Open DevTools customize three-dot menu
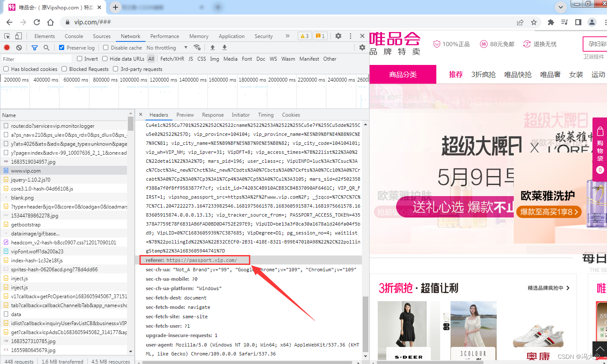607x364 pixels. [350, 36]
